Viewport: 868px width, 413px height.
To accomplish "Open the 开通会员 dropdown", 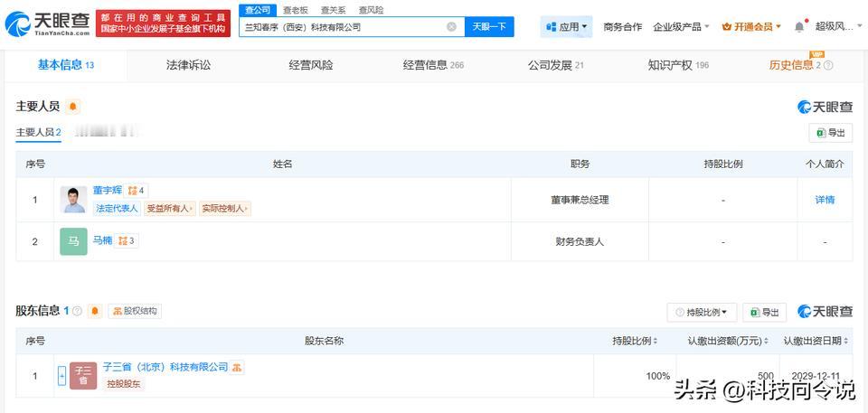I will pyautogui.click(x=751, y=26).
